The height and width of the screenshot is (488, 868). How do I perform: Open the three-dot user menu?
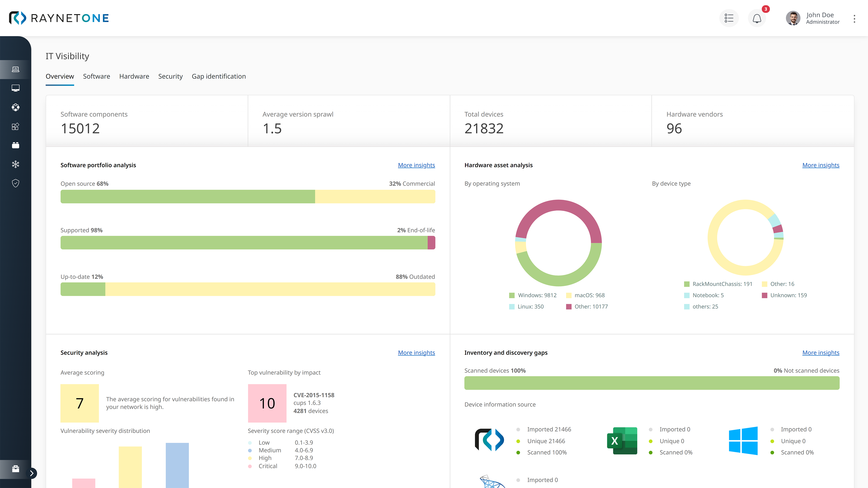click(x=854, y=19)
